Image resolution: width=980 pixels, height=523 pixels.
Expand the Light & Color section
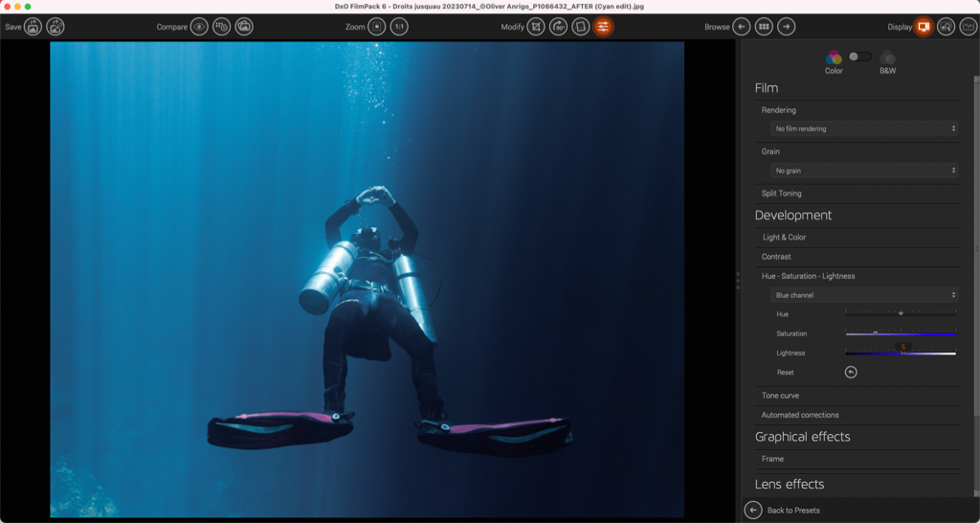[x=784, y=238]
